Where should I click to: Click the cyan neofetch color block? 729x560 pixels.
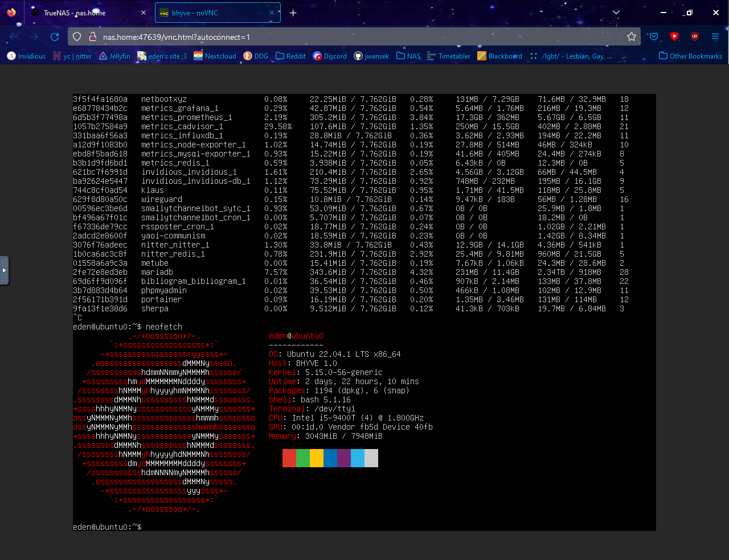click(358, 458)
